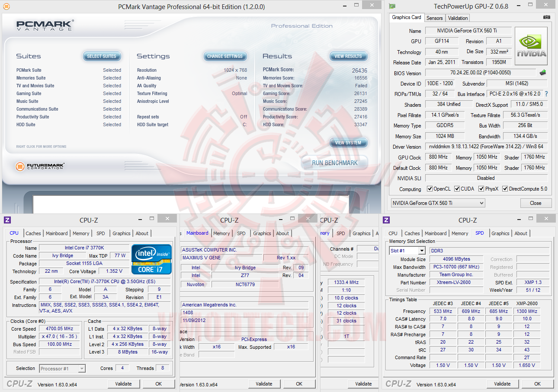Viewport: 558px width, 392px height.
Task: Click the 'RIGHT CLICK FOR MORE OPTIONS' text
Action: point(42,147)
